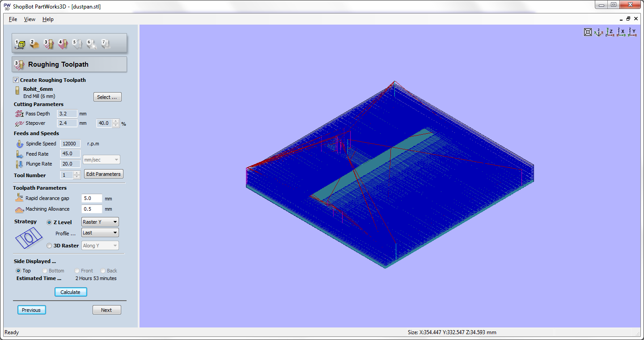Screen dimensions: 644x340
Task: Toggle Create Roughing Toolpath checkbox
Action: click(x=16, y=80)
